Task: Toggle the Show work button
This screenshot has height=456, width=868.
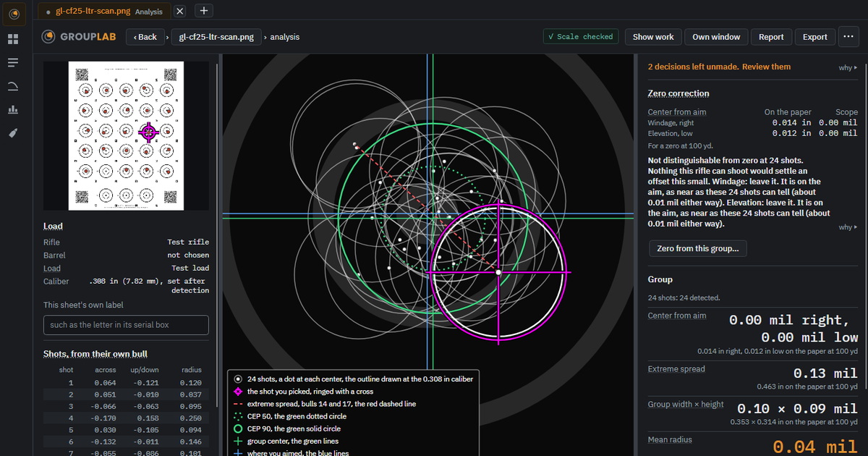Action: point(653,37)
